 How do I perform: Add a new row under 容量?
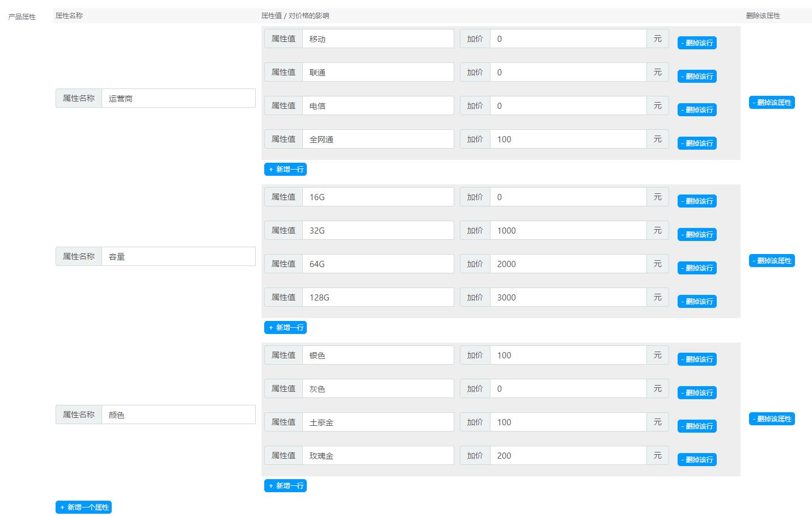285,328
